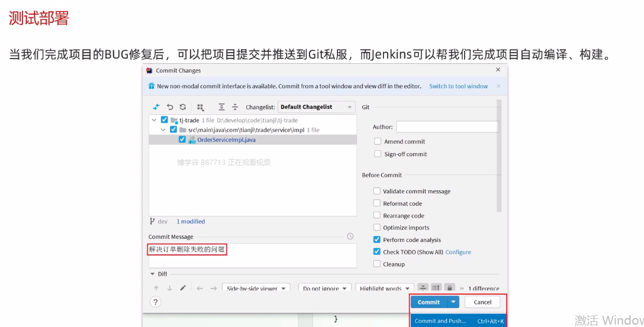This screenshot has height=327, width=644.
Task: Enable the Cleanup option
Action: pos(376,264)
